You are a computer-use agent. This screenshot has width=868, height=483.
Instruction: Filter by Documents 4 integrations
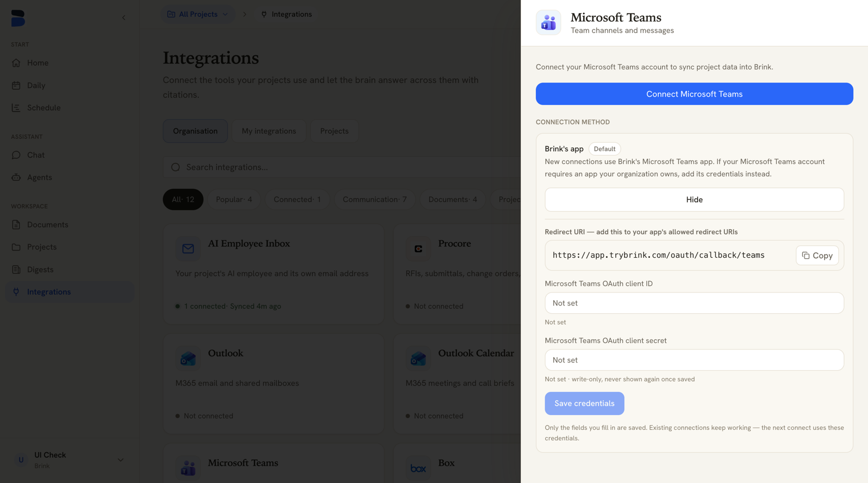point(453,199)
